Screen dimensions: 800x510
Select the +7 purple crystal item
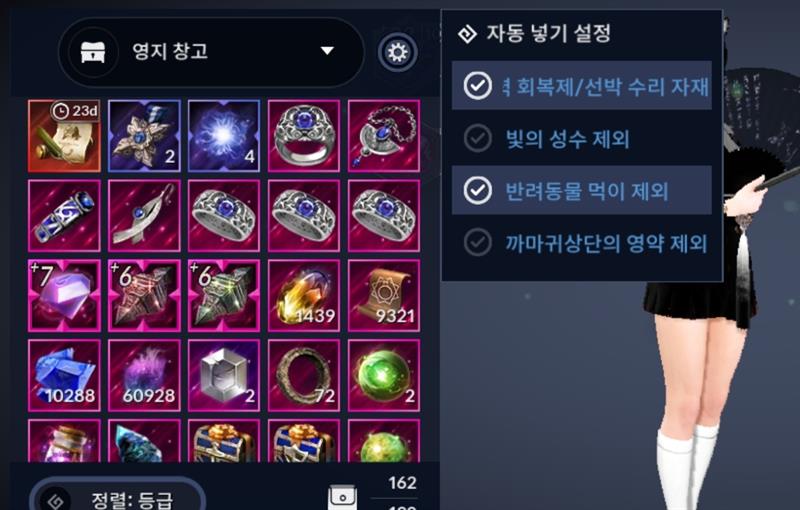click(x=64, y=295)
